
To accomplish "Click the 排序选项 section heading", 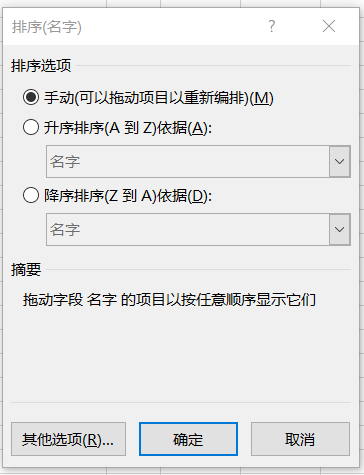I will coord(41,65).
